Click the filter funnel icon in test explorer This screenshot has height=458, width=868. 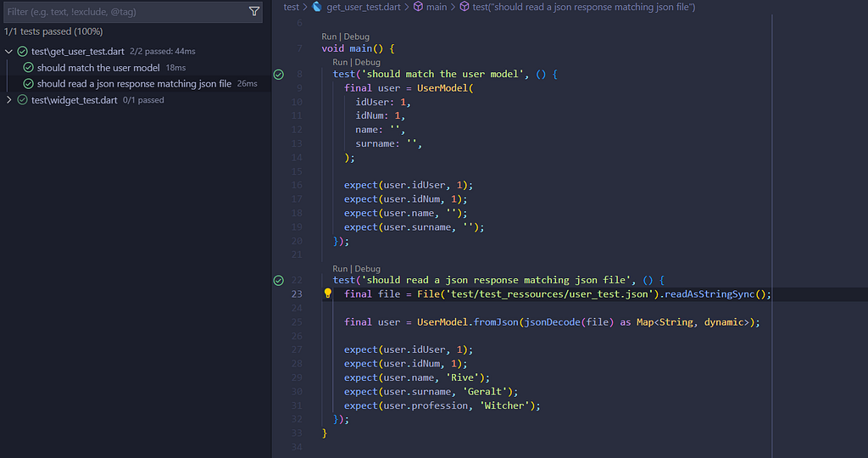click(x=254, y=11)
